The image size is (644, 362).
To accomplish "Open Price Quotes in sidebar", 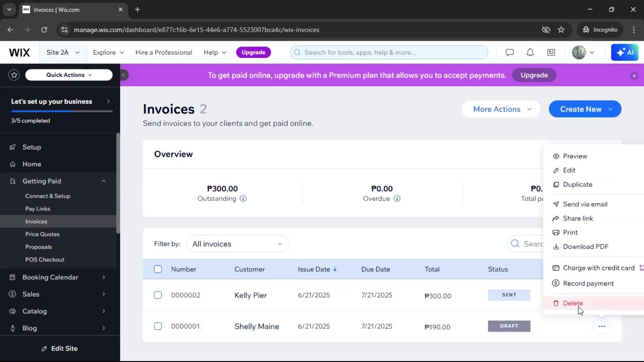I will tap(42, 234).
